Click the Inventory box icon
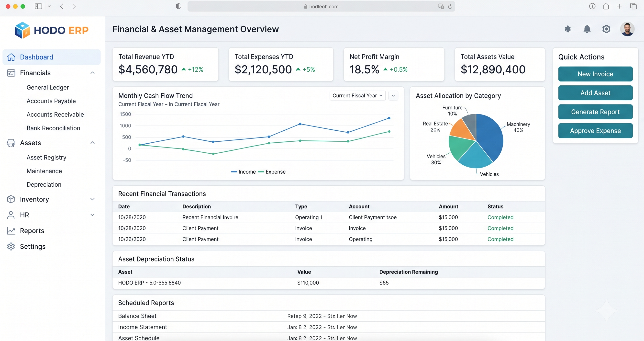 (11, 199)
